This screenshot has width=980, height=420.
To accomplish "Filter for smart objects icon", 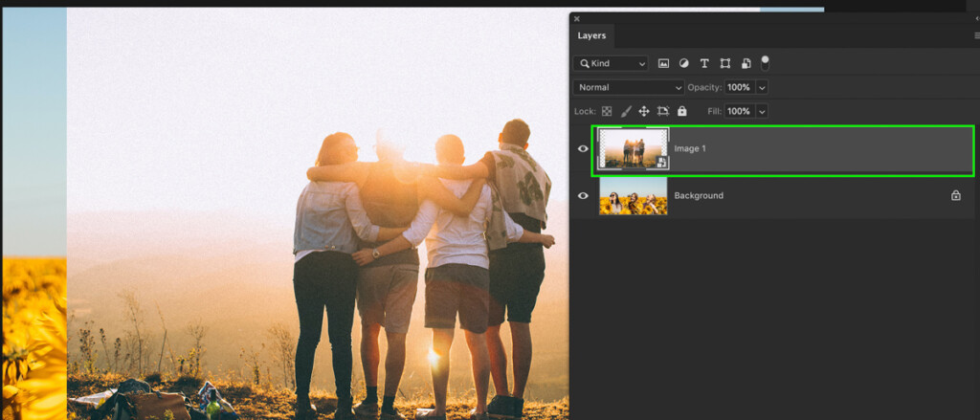I will coord(746,63).
